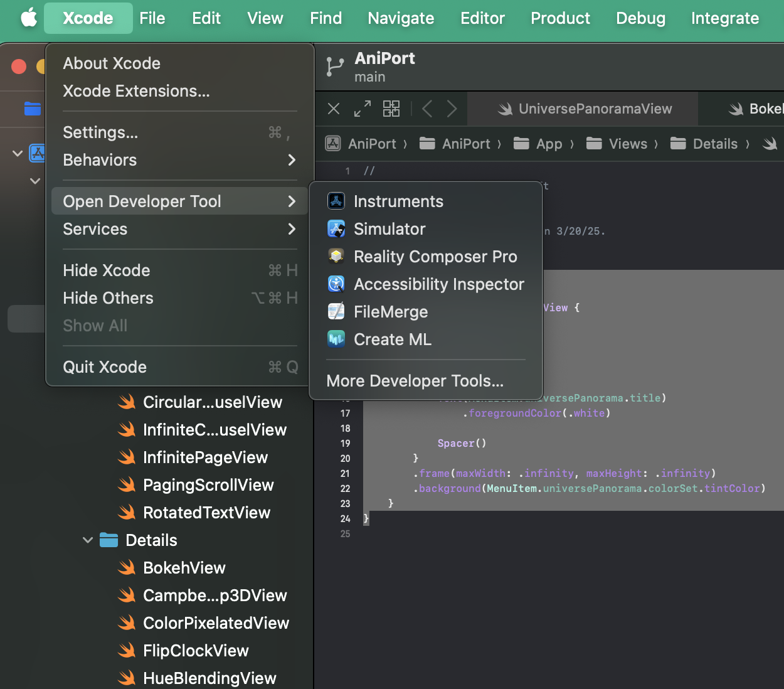This screenshot has width=784, height=689.
Task: Go forward with the right chevron
Action: tap(452, 109)
